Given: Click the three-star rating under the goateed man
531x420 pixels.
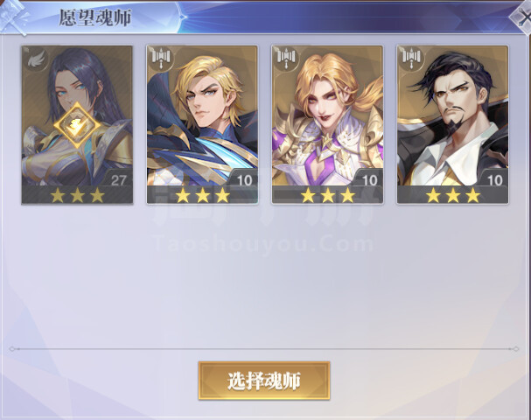Looking at the screenshot, I should [x=453, y=195].
